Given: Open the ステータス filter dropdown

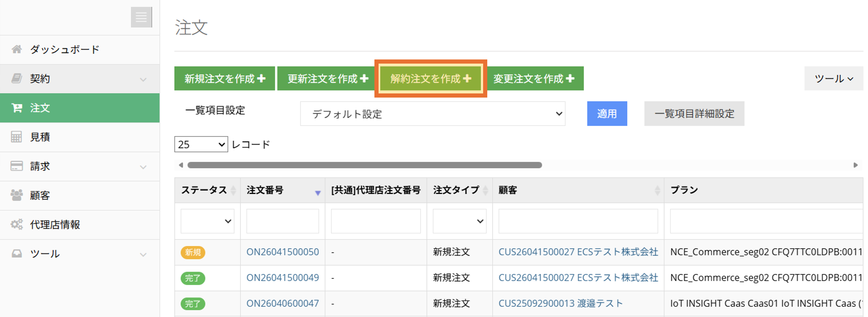Looking at the screenshot, I should click(207, 221).
